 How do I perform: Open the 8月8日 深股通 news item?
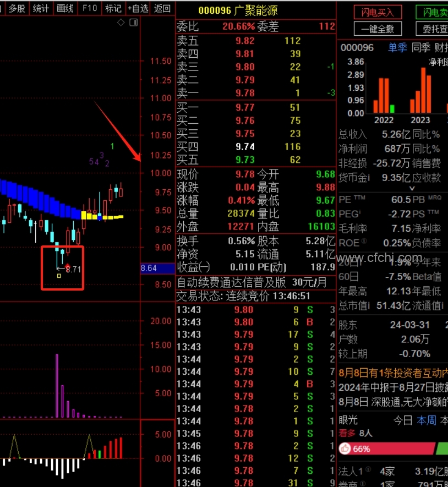393,402
